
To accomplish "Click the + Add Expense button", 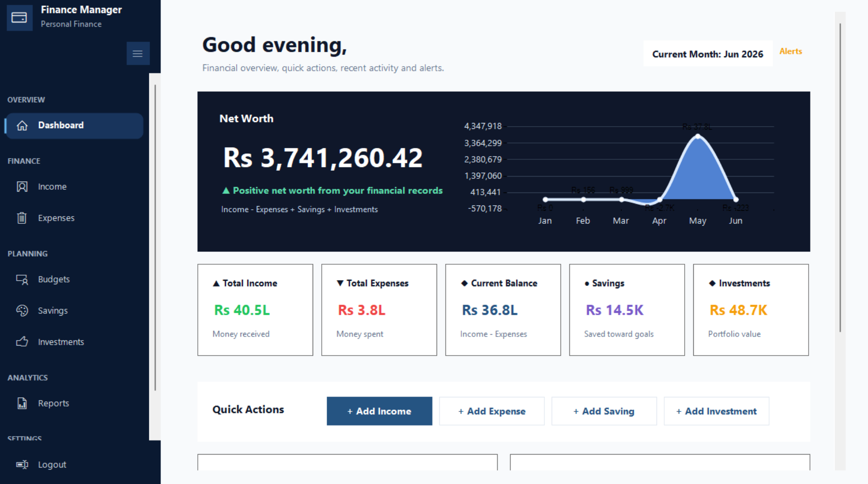I will 492,411.
